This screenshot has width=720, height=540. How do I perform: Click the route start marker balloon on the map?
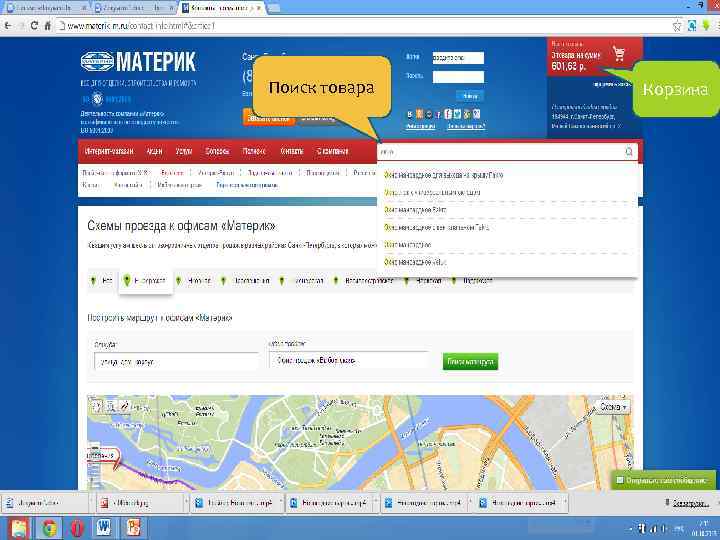tap(103, 456)
